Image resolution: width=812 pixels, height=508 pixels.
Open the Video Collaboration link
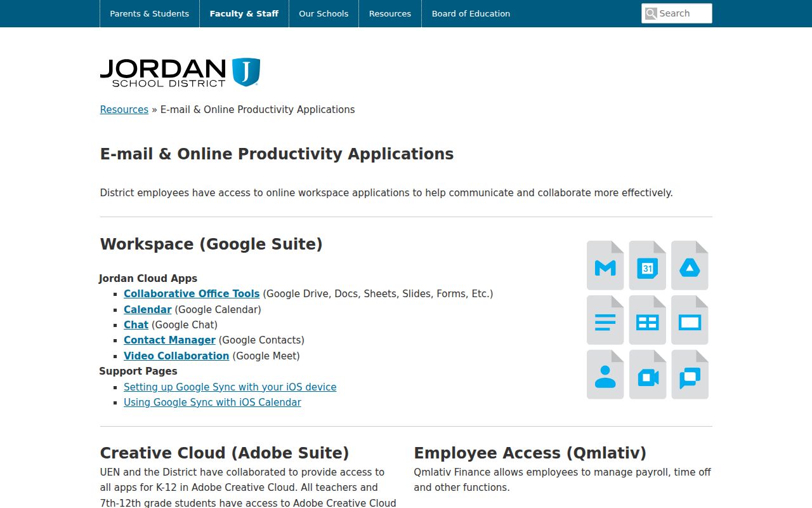coord(176,356)
